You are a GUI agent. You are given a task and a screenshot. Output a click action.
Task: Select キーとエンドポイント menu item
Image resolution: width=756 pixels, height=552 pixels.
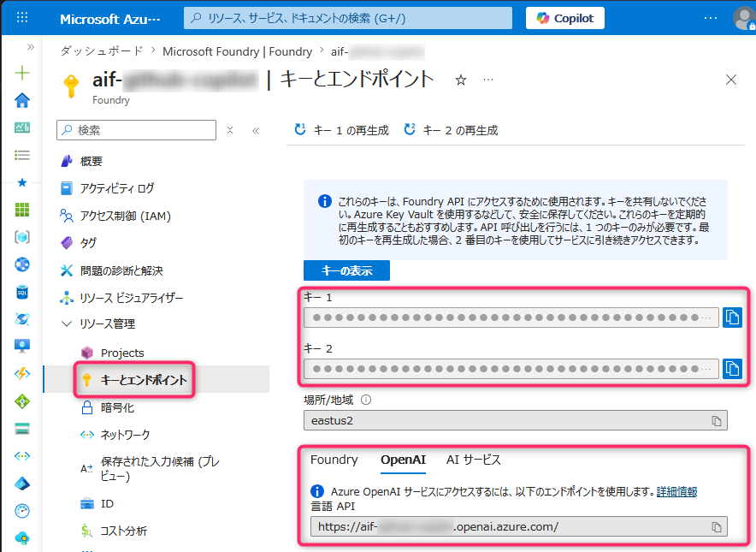click(144, 380)
